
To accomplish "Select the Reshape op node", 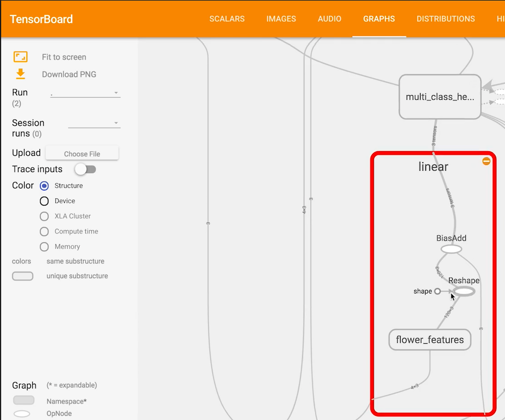I will 464,291.
